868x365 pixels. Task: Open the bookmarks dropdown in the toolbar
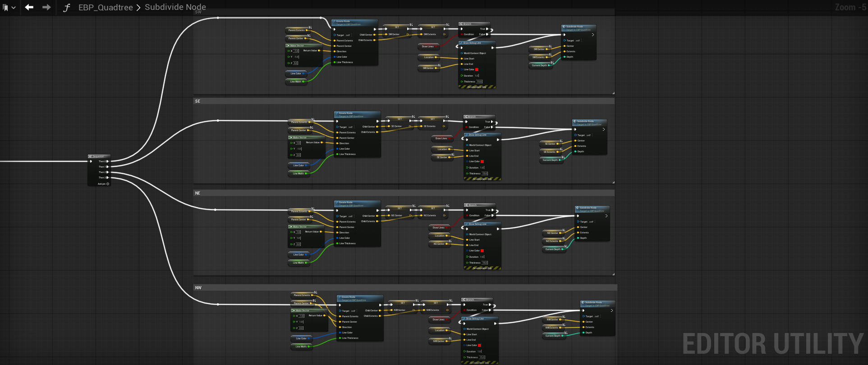pos(9,7)
